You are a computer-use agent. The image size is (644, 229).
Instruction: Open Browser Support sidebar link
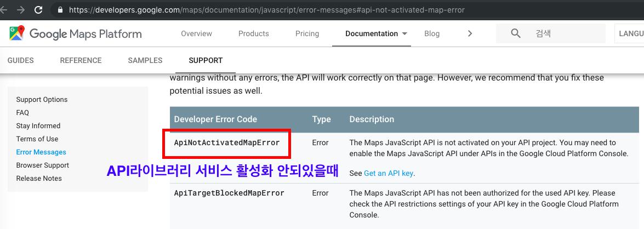42,165
